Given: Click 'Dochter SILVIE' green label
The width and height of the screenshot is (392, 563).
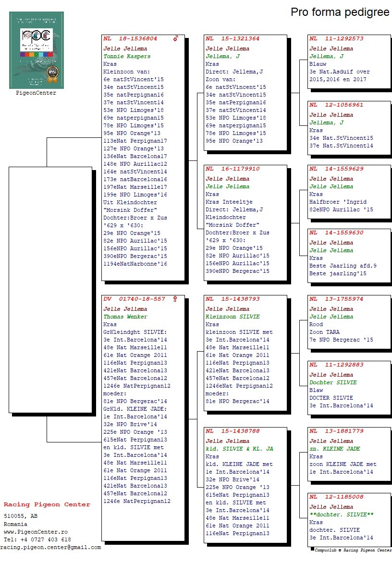Looking at the screenshot, I should [333, 383].
